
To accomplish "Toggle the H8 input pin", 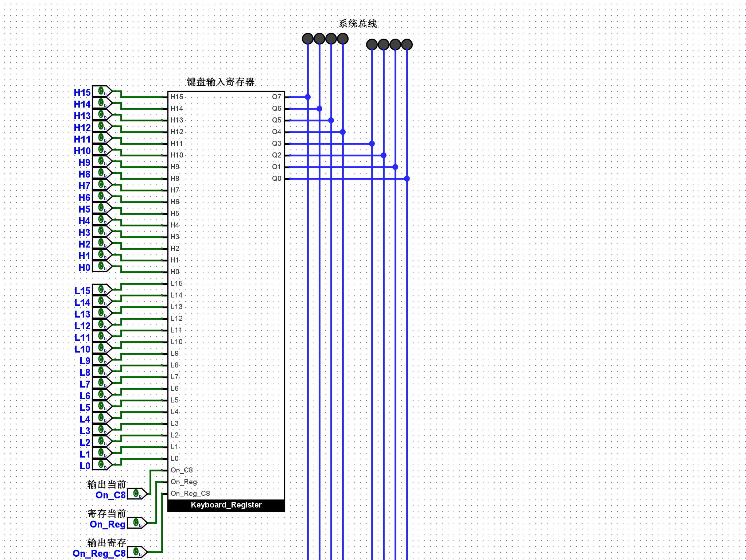I will tap(102, 173).
